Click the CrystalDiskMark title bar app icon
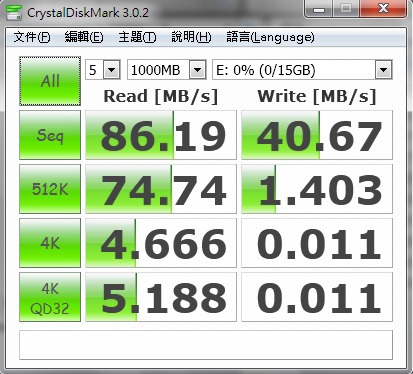Viewport: 413px width, 374px height. tap(14, 13)
